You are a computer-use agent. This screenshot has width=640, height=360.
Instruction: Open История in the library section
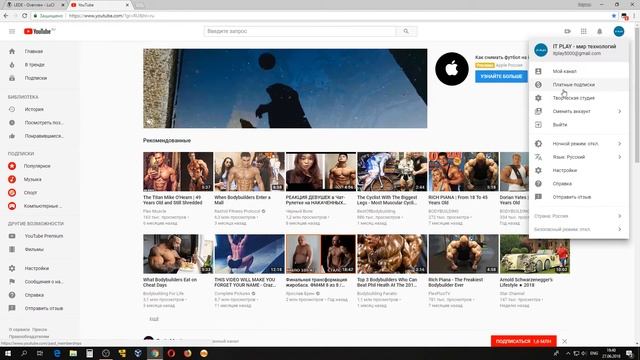pyautogui.click(x=40, y=109)
